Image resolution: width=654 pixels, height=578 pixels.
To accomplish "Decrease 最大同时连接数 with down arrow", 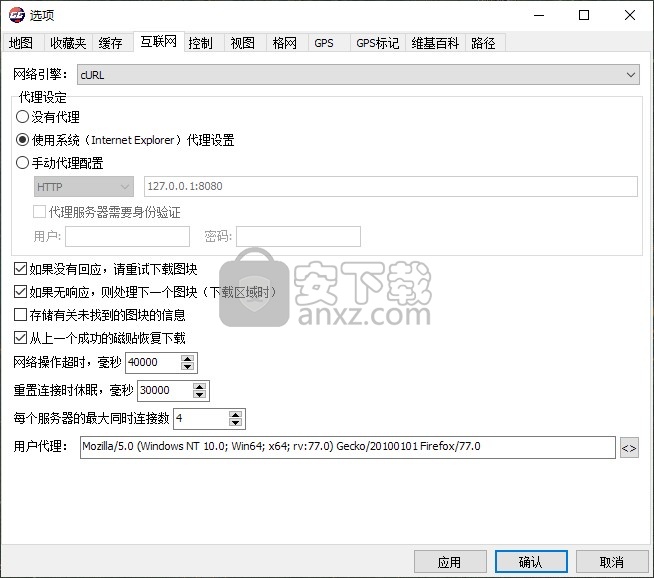I will click(236, 422).
